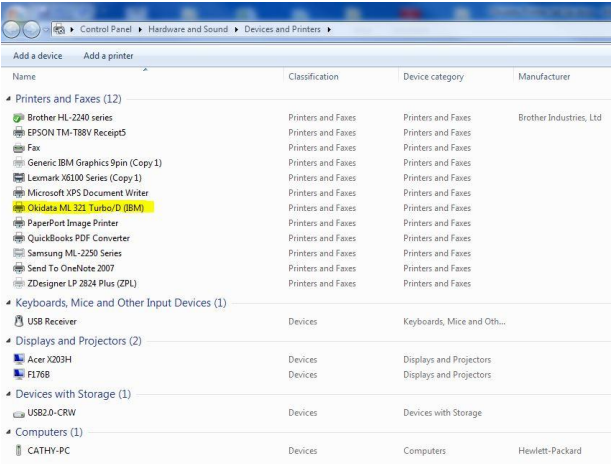
Task: Collapse the Printers and Faxes group
Action: click(x=9, y=99)
